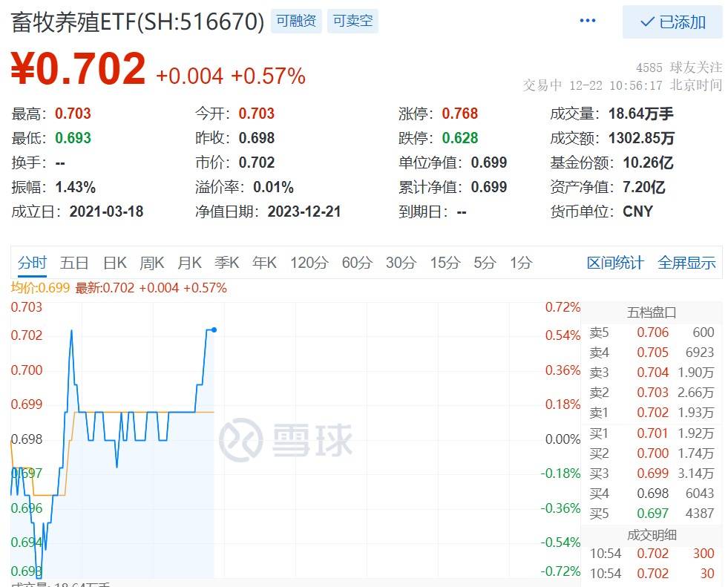Click 全屏显示 to view chart fullscreen
728x587 pixels.
coord(686,263)
